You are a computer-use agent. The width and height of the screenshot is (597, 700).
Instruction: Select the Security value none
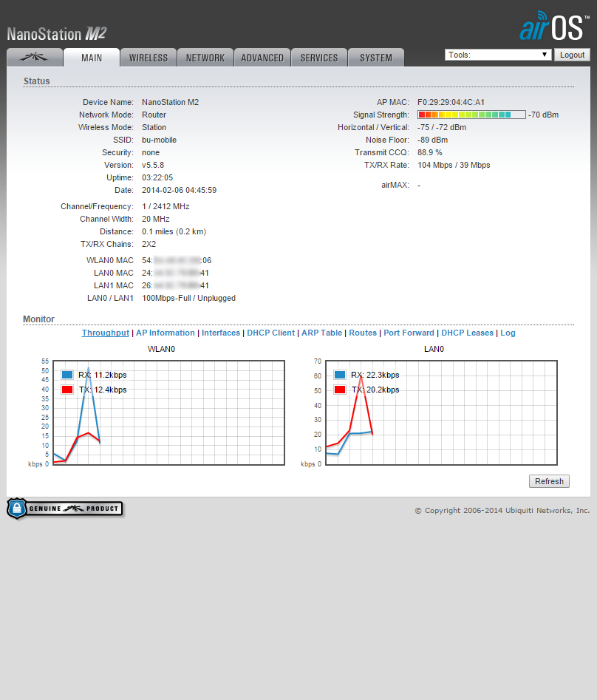point(151,152)
